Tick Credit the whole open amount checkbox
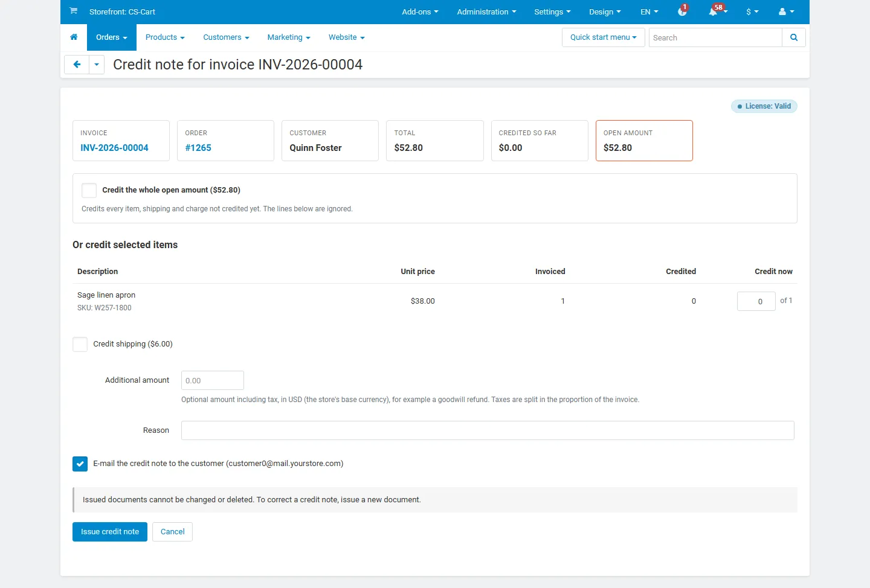 pos(89,190)
